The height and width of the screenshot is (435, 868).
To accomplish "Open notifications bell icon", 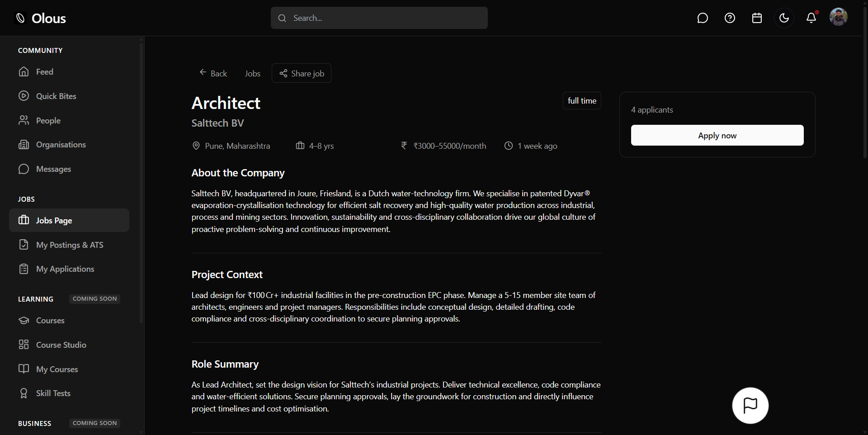I will (811, 18).
